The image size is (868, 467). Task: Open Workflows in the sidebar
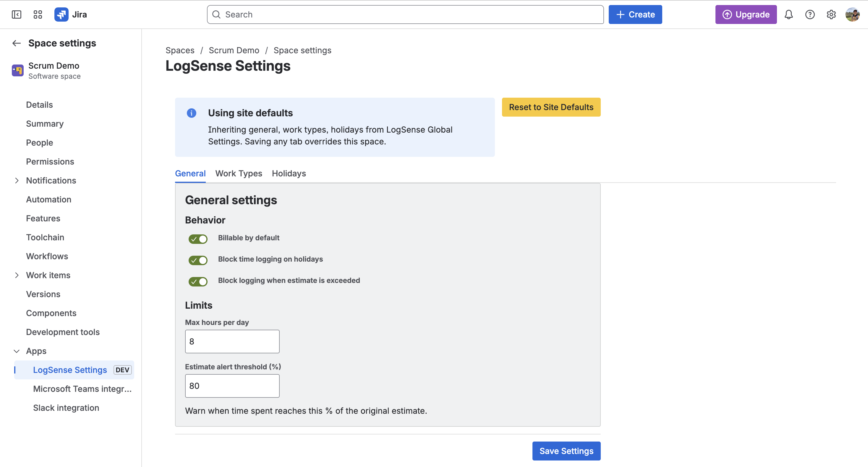[47, 256]
